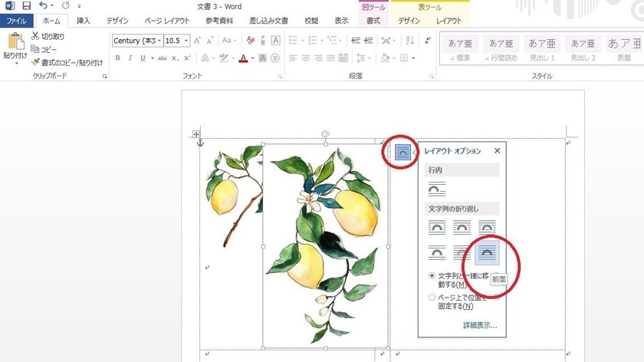Select square text wrapping option
This screenshot has width=644, height=362.
(436, 227)
